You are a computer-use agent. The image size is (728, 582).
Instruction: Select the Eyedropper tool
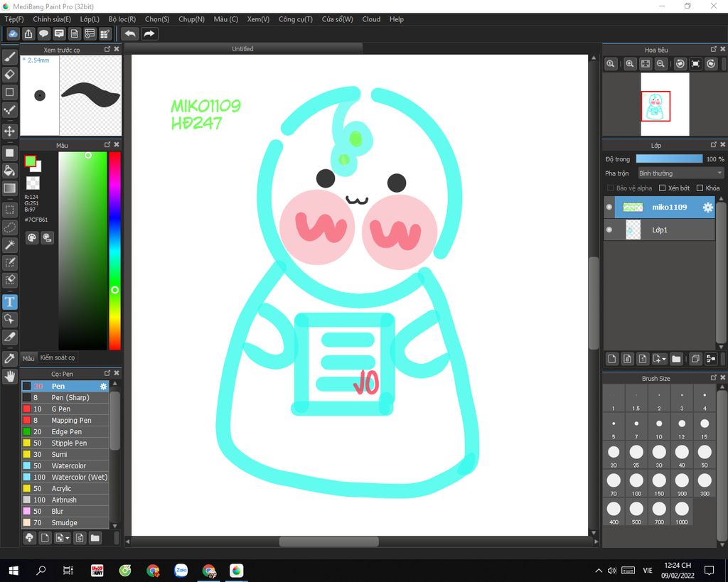point(10,358)
